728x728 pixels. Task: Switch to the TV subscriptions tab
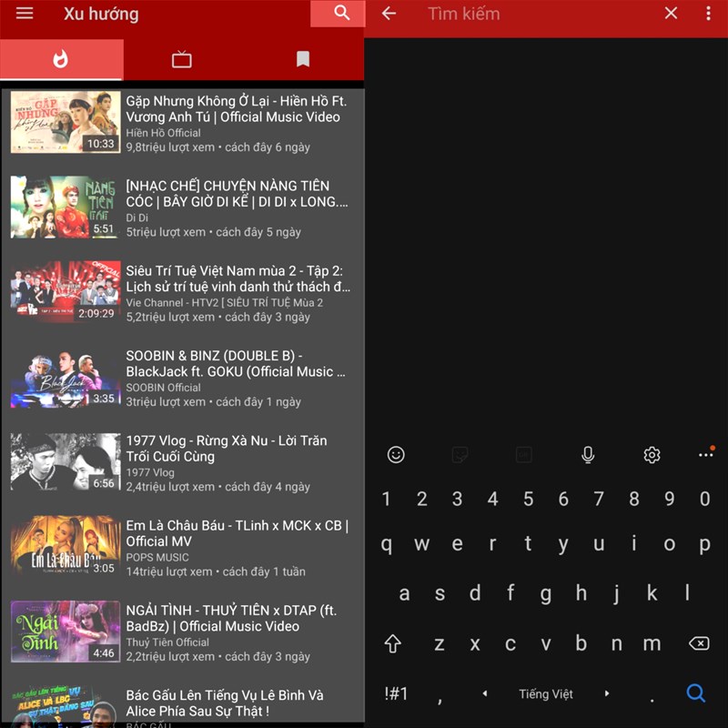point(181,59)
